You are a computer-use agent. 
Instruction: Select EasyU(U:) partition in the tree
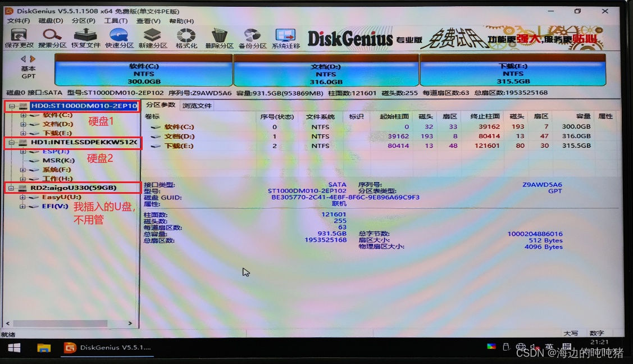coord(61,197)
